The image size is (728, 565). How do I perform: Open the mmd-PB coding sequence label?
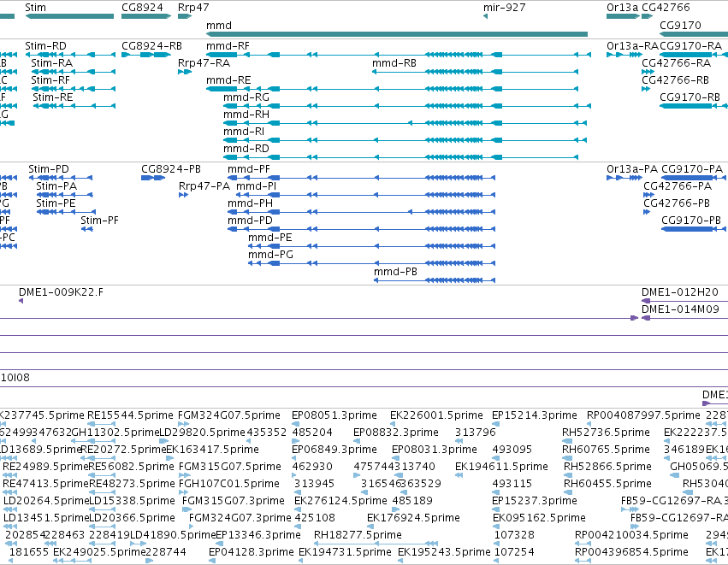395,272
